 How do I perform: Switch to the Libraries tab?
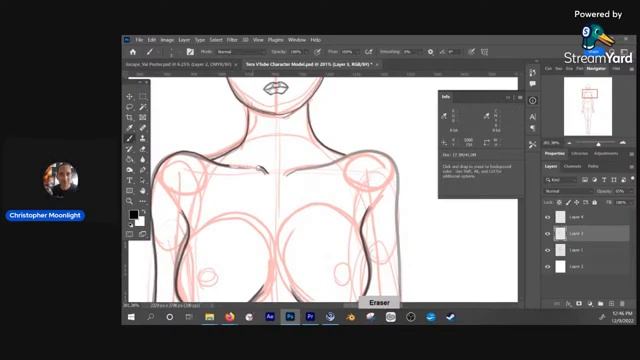point(579,153)
